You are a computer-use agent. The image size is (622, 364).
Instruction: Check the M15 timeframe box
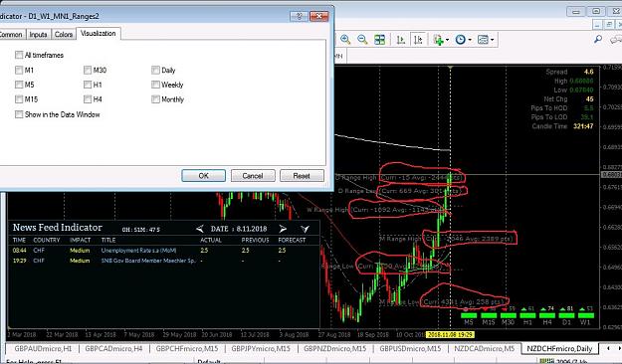point(19,99)
